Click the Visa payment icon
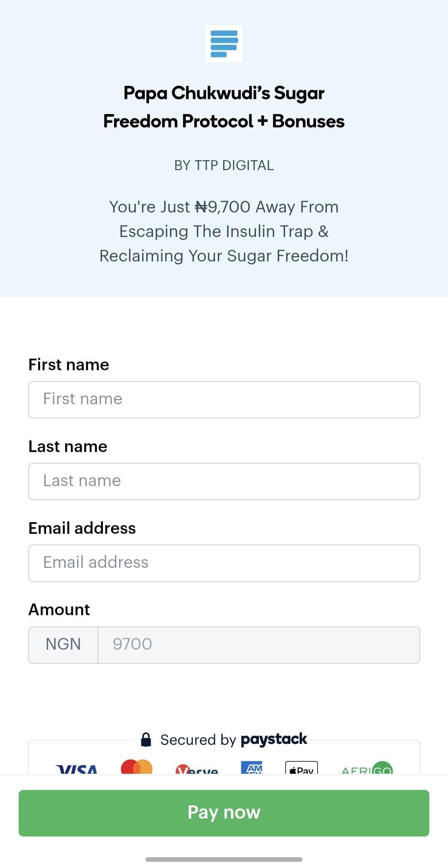The height and width of the screenshot is (868, 448). (x=77, y=770)
